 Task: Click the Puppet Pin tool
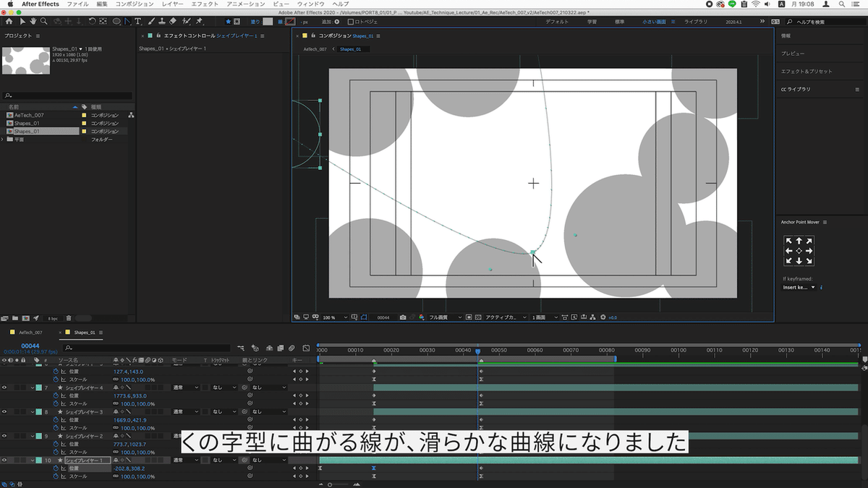coord(199,22)
